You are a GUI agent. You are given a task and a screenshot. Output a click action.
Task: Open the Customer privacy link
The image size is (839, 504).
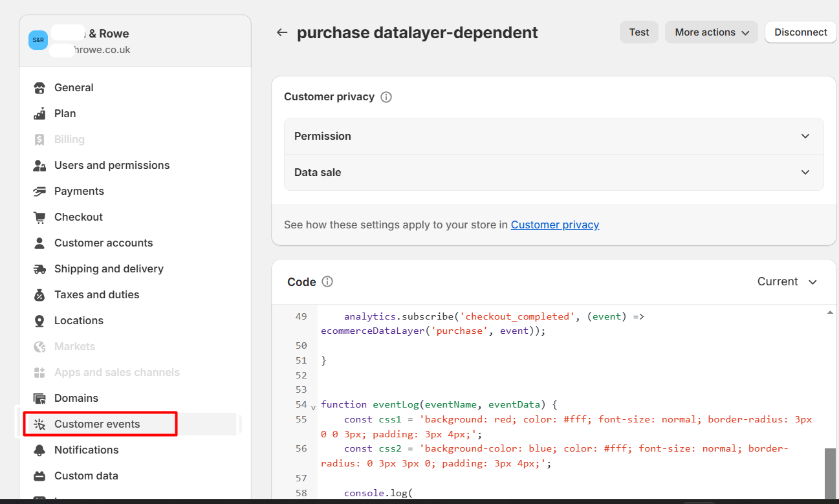tap(554, 225)
